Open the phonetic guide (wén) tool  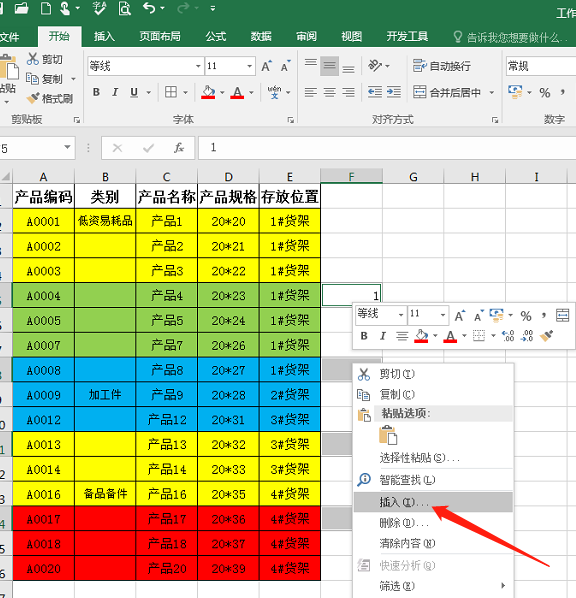point(274,92)
